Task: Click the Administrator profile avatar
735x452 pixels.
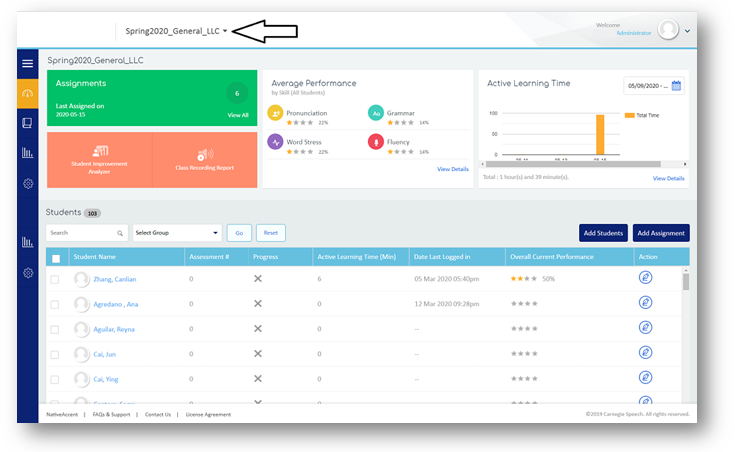Action: coord(668,30)
